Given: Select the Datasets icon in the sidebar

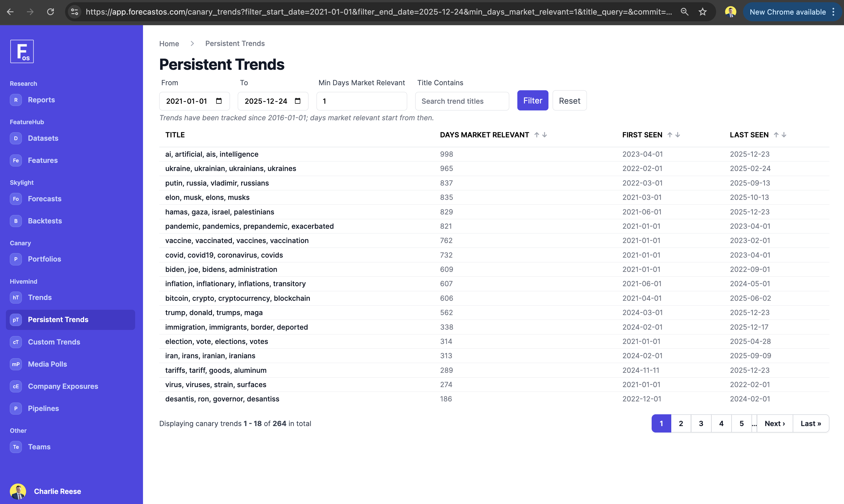Looking at the screenshot, I should click(x=16, y=138).
